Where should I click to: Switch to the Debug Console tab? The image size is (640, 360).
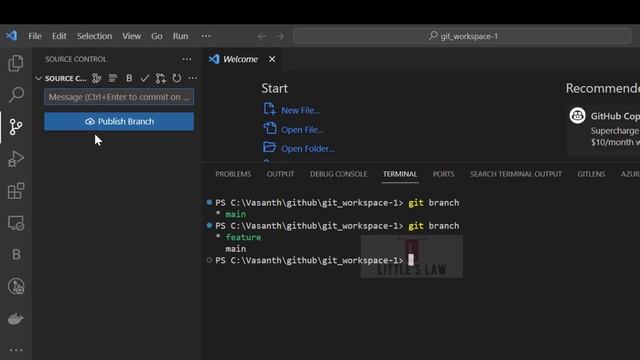[338, 174]
